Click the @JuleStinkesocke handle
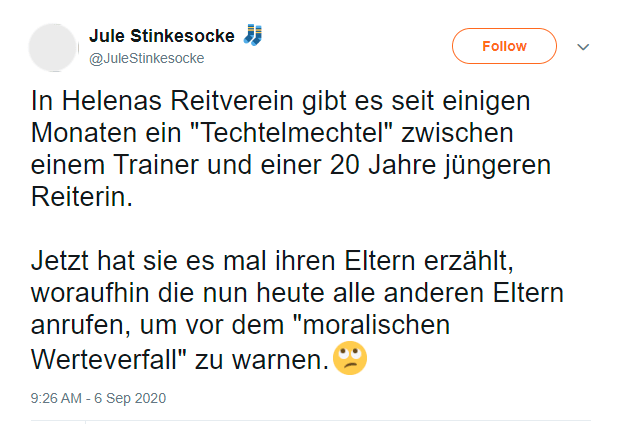The width and height of the screenshot is (624, 424). (x=147, y=58)
